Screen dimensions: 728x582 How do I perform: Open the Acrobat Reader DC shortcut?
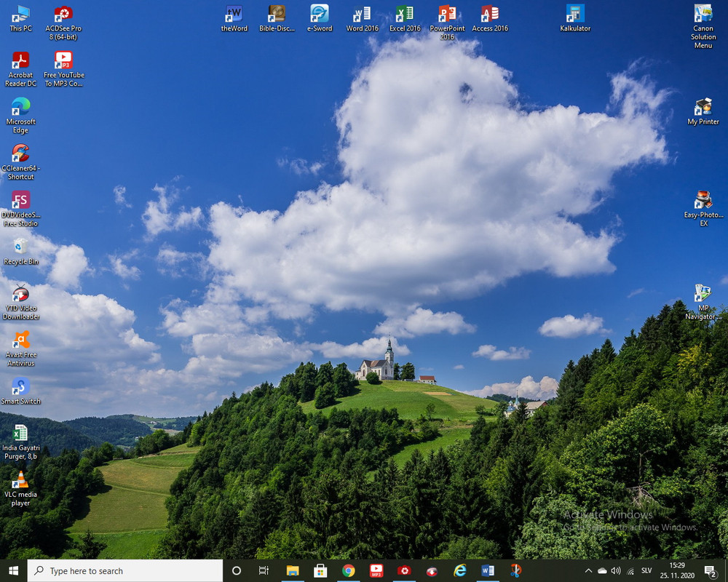(x=20, y=69)
